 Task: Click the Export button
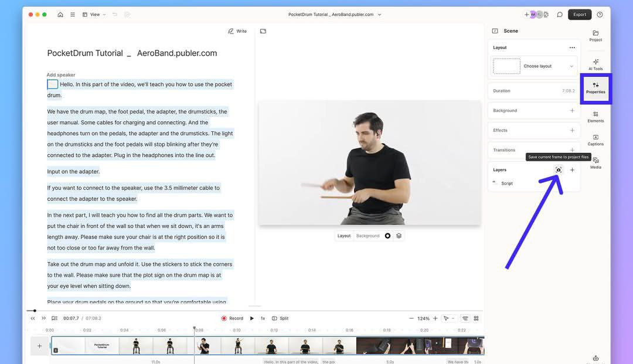pyautogui.click(x=579, y=14)
